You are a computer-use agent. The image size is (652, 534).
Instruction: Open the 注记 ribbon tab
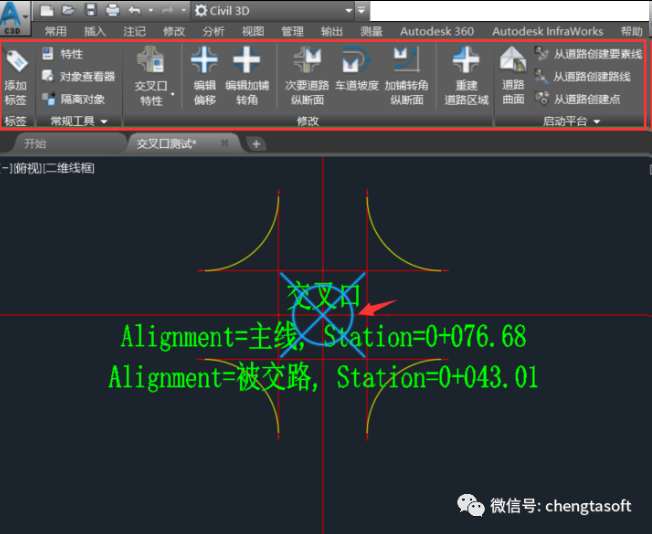[134, 31]
